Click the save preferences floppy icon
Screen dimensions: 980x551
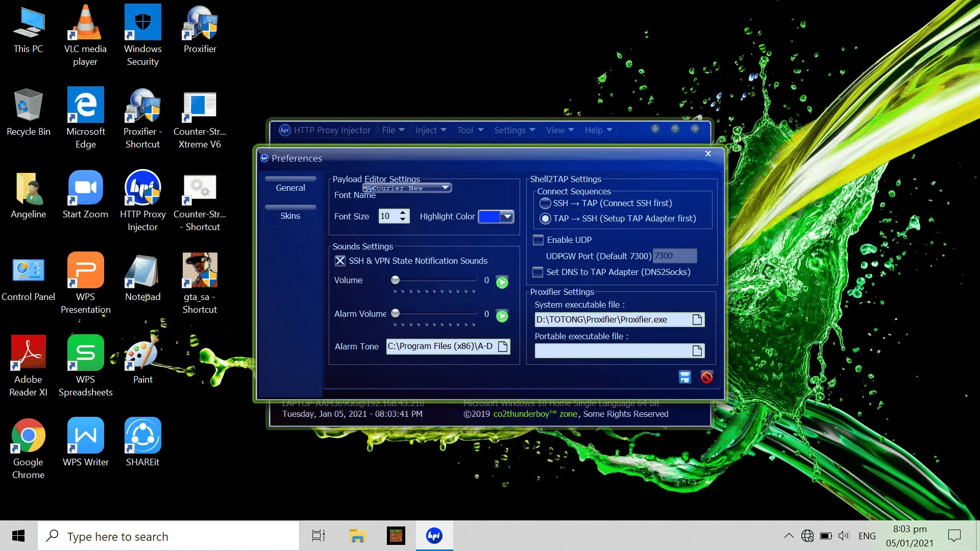click(684, 377)
